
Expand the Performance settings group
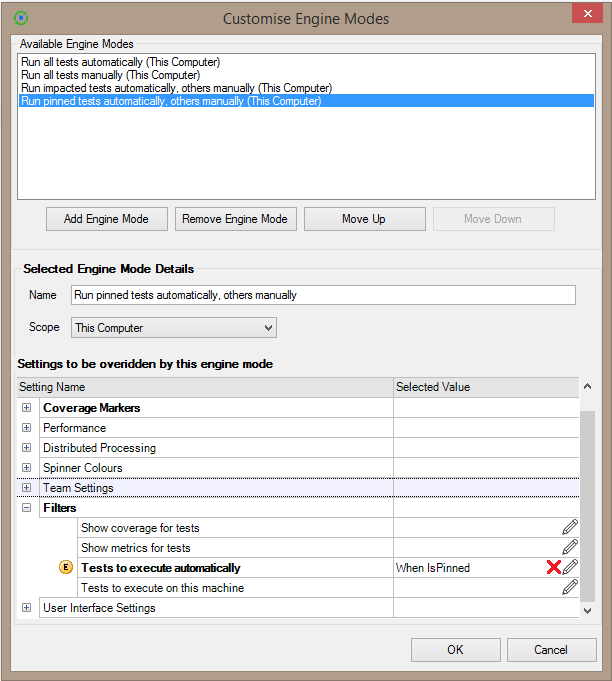[26, 428]
